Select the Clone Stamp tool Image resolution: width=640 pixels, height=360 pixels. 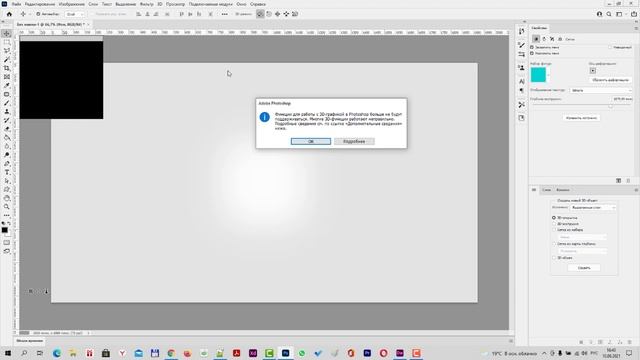[7, 111]
